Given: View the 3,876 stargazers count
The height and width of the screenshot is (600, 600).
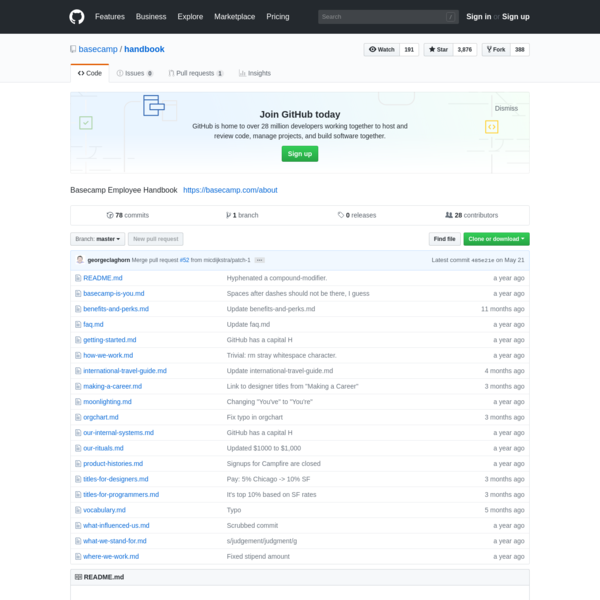Looking at the screenshot, I should pos(465,49).
